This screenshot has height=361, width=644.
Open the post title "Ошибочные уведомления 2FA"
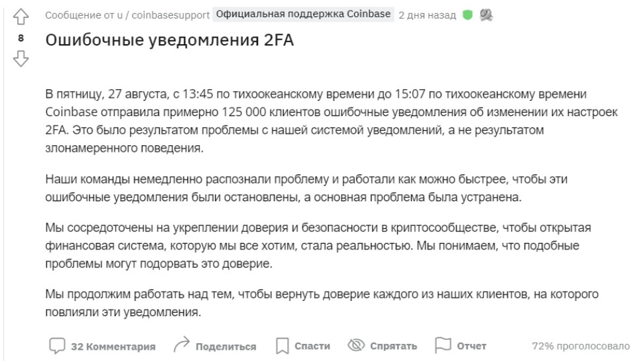(x=170, y=40)
